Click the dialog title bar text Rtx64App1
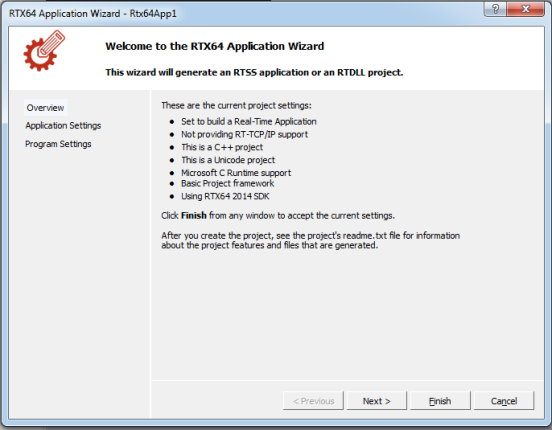552x430 pixels. click(153, 14)
